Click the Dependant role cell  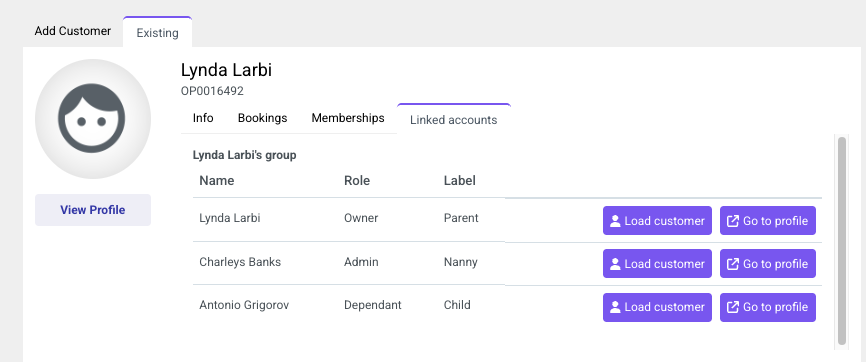coord(373,305)
